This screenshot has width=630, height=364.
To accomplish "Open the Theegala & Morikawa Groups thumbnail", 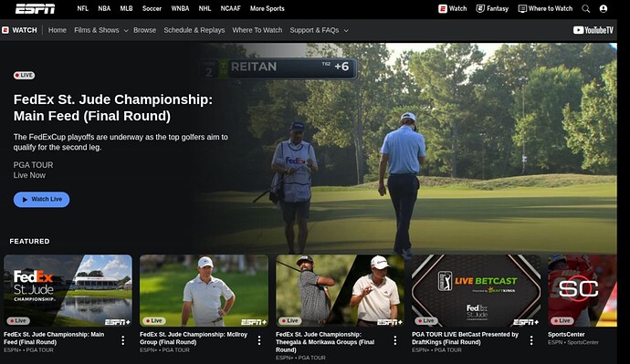I will pyautogui.click(x=340, y=290).
